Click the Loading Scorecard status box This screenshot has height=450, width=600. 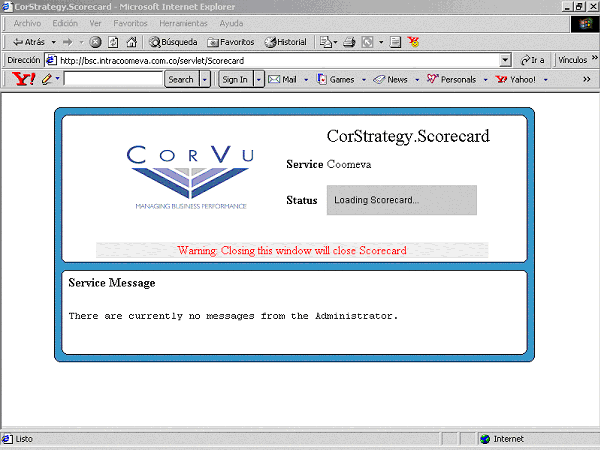[401, 200]
